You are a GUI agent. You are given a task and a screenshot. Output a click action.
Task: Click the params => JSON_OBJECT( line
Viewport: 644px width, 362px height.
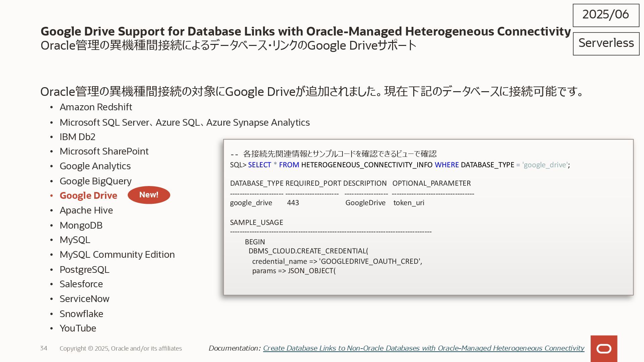pyautogui.click(x=294, y=271)
